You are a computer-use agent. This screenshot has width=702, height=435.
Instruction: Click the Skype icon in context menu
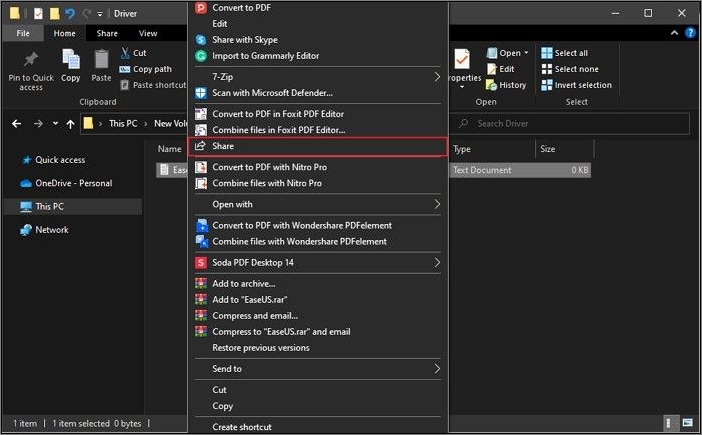pyautogui.click(x=201, y=40)
